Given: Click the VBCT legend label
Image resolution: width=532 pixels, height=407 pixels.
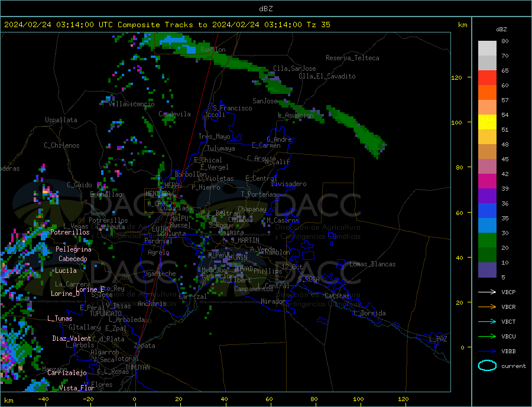Looking at the screenshot, I should pyautogui.click(x=508, y=321).
